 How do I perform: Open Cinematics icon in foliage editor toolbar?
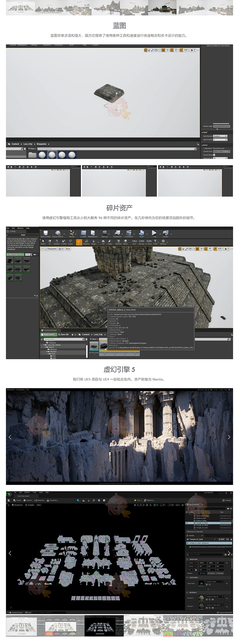129,234
